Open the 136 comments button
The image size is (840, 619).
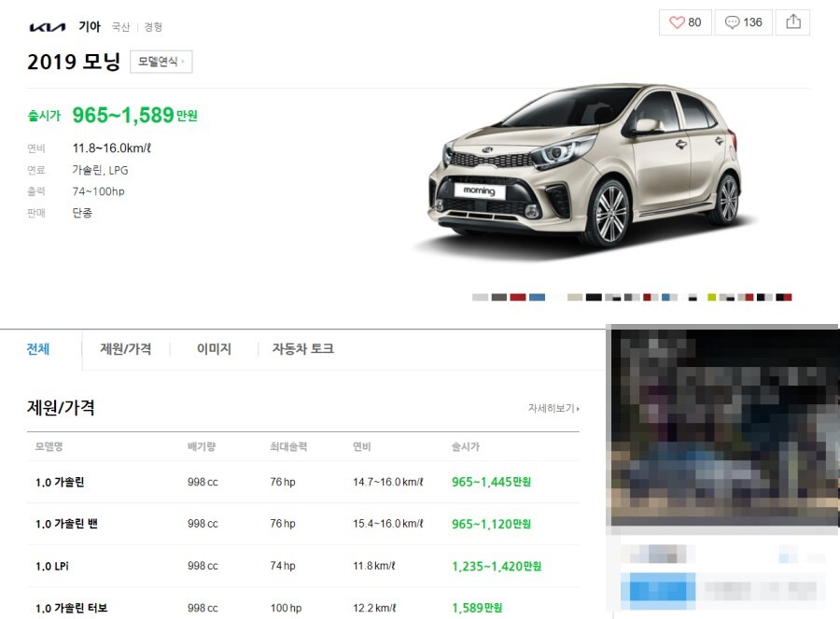[x=744, y=22]
